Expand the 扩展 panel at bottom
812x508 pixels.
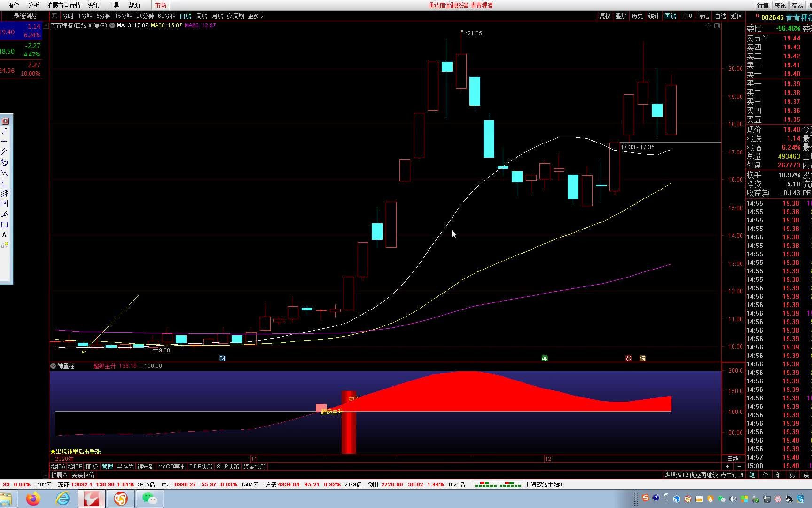pos(59,475)
